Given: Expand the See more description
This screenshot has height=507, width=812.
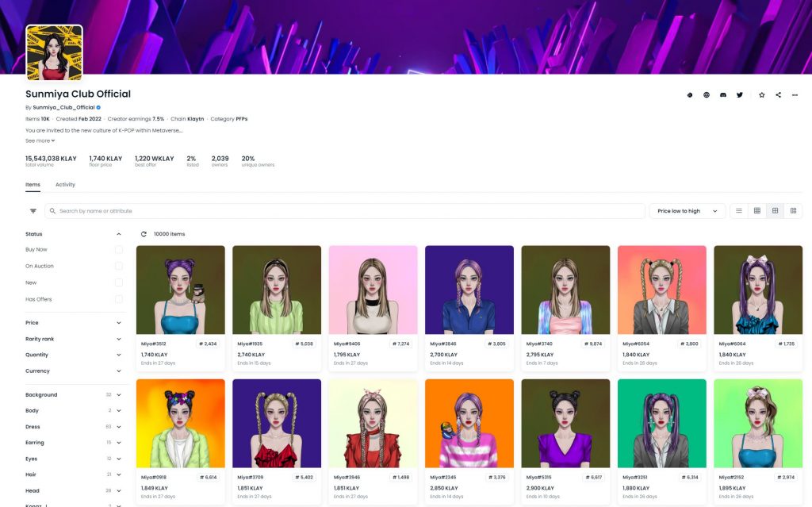Looking at the screenshot, I should point(40,140).
